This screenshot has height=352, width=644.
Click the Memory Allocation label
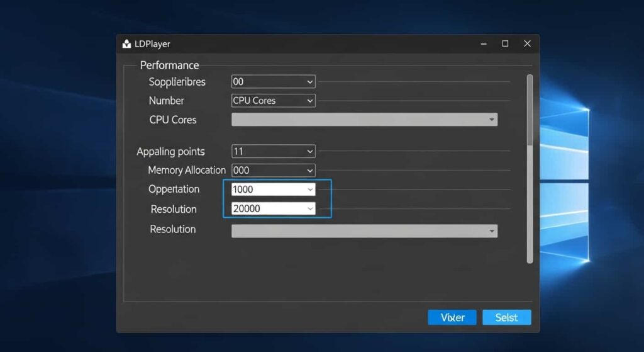tap(187, 170)
